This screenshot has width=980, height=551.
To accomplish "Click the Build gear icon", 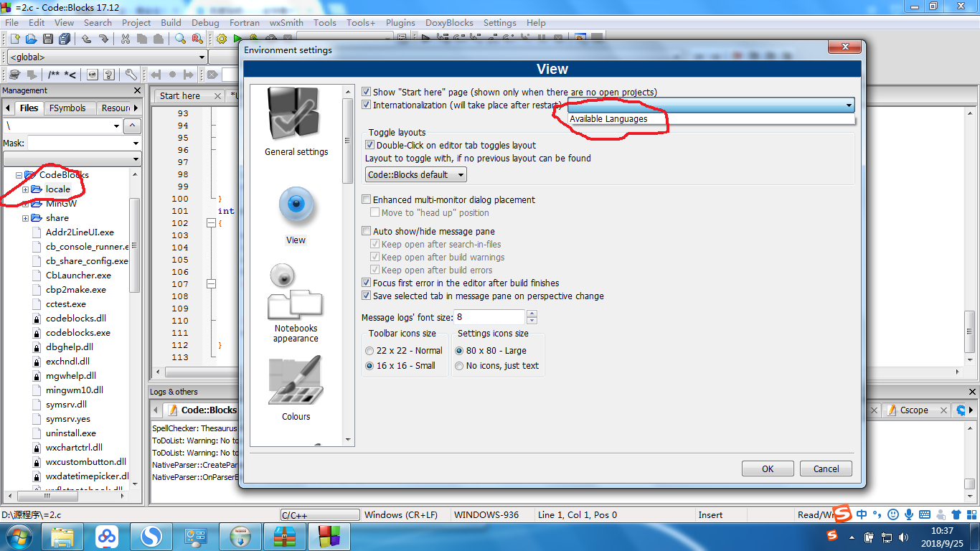I will point(222,39).
